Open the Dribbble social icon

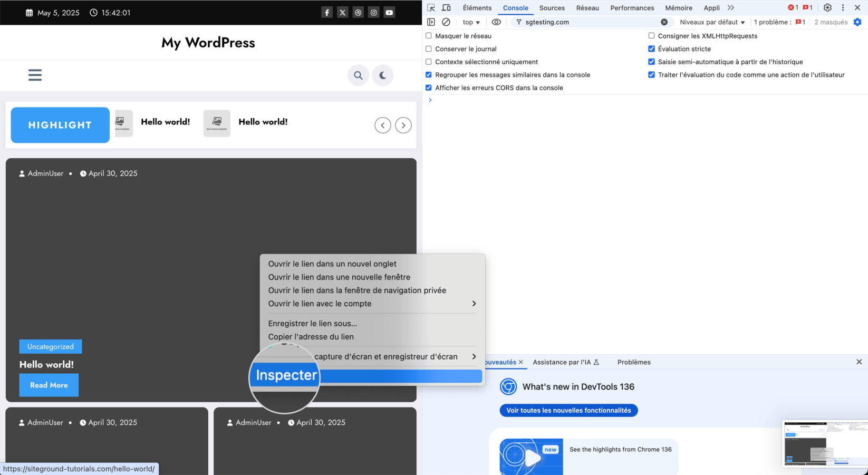(358, 13)
